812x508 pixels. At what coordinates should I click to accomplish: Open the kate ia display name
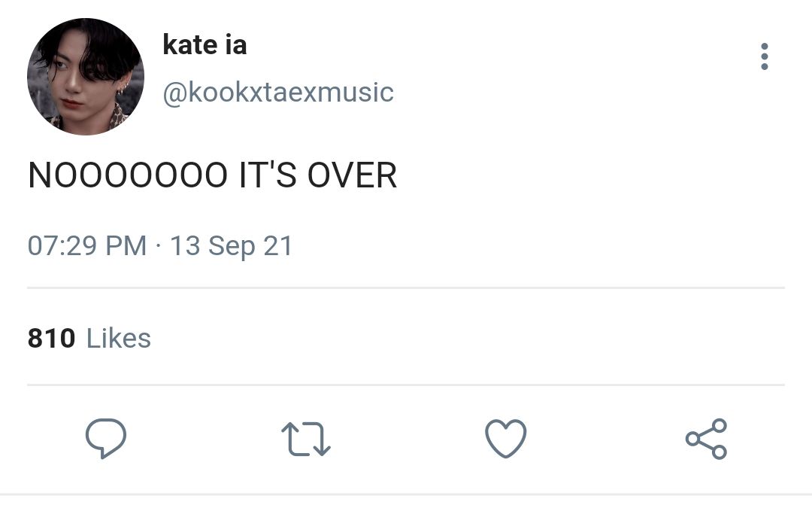(205, 44)
